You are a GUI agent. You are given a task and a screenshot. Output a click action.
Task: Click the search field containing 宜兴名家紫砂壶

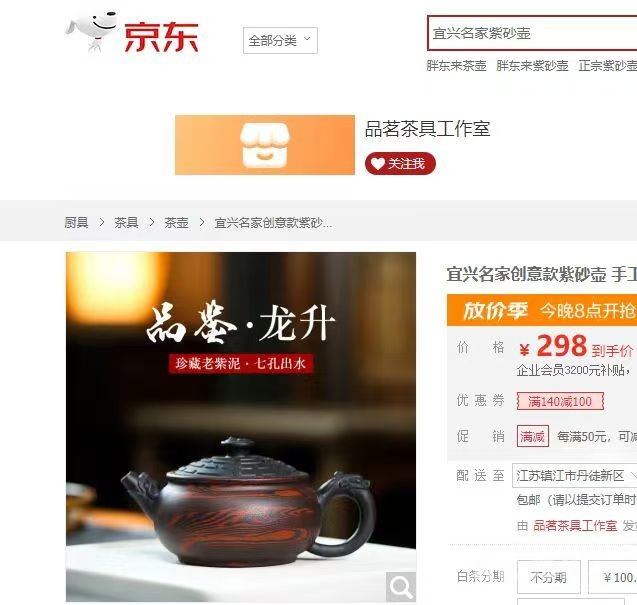coord(532,33)
